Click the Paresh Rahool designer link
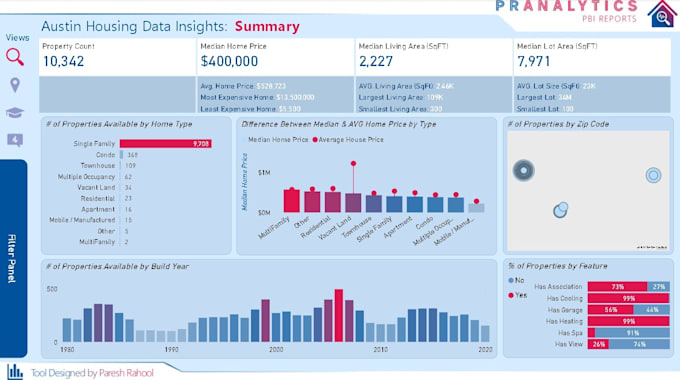This screenshot has height=380, width=680. pos(126,373)
